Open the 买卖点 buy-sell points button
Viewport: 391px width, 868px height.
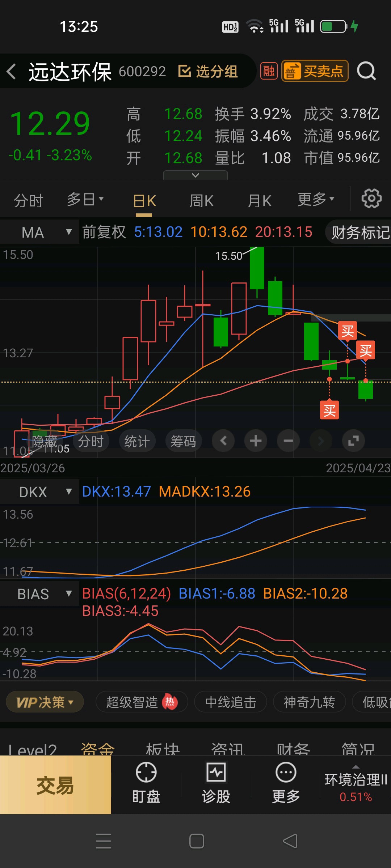coord(315,71)
